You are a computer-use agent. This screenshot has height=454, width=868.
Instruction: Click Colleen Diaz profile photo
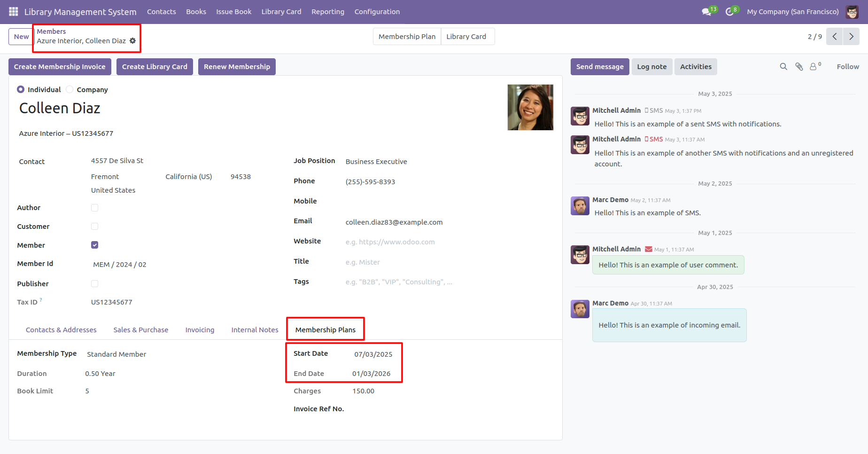pyautogui.click(x=530, y=107)
